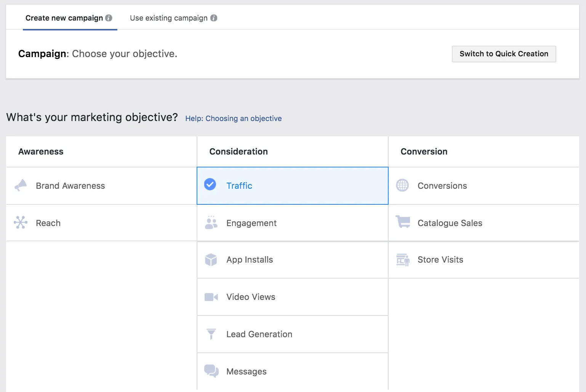
Task: Choose the App Installs objective
Action: (293, 260)
